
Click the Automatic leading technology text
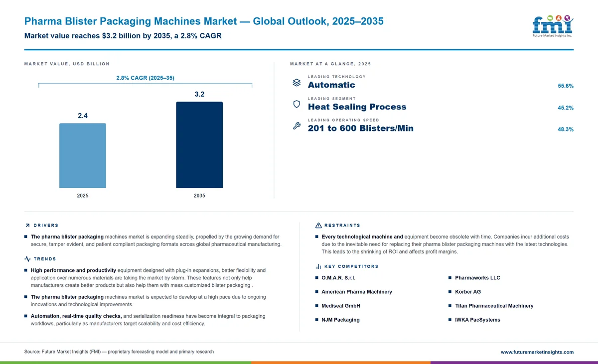[331, 85]
